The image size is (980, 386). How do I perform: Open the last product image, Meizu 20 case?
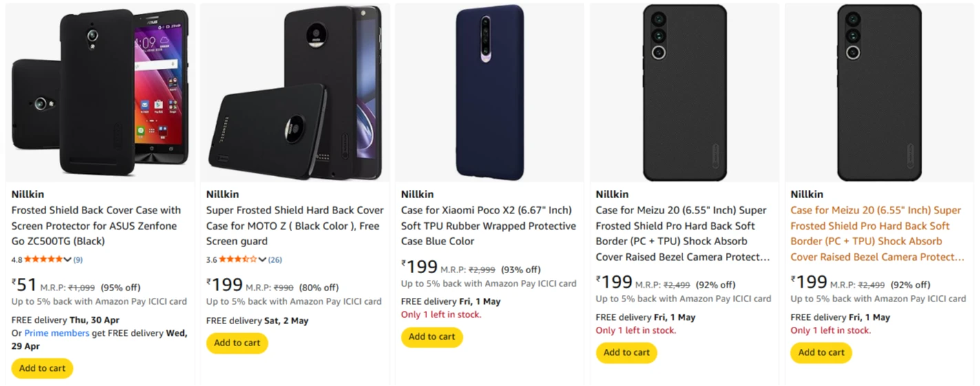[879, 93]
